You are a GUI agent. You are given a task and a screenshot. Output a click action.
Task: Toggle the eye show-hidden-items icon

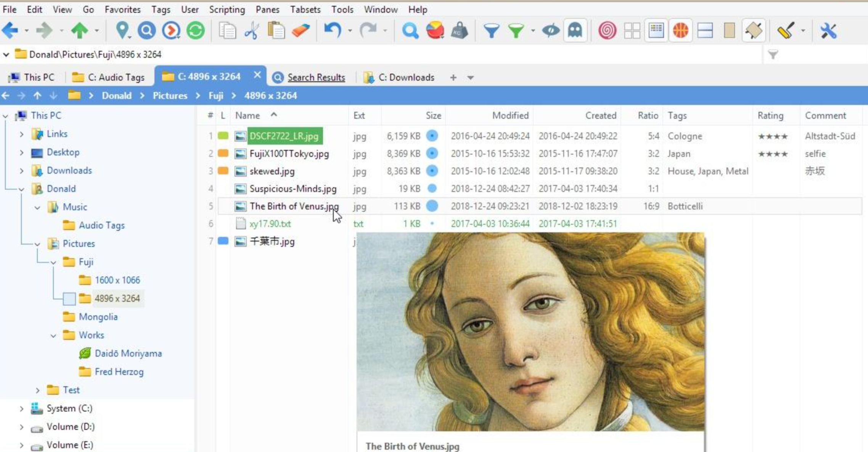[x=551, y=30]
